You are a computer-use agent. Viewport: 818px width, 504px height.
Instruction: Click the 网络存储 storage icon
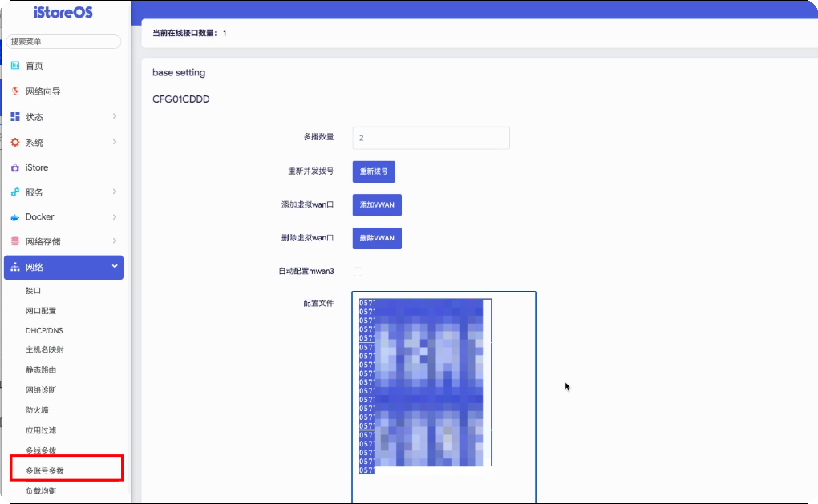15,241
